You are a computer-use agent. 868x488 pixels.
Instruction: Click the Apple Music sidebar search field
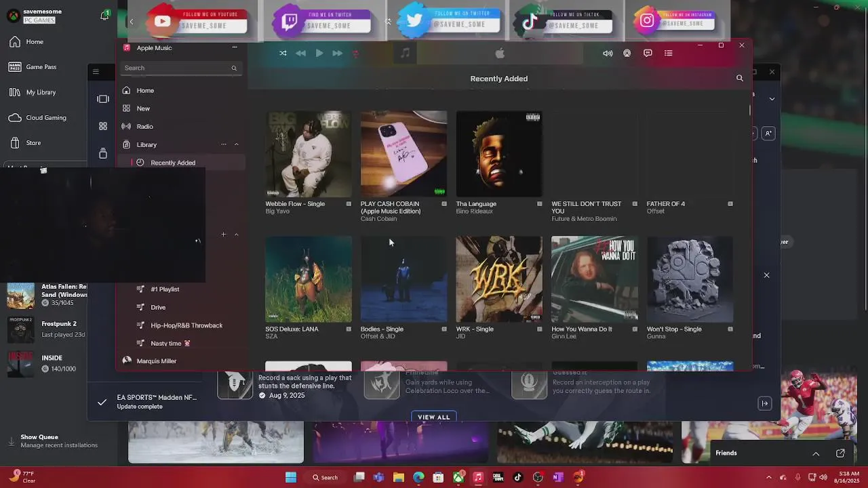click(x=180, y=68)
